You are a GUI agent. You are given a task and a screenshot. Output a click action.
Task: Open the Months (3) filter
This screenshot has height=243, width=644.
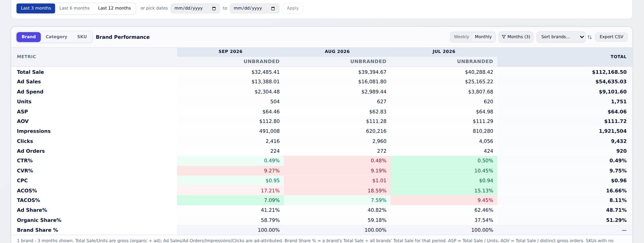pyautogui.click(x=516, y=37)
